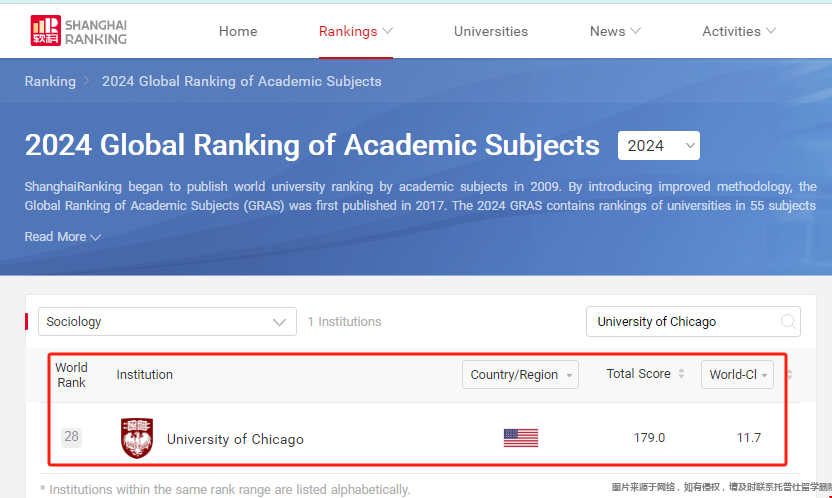Click the indicator score 11.7

pos(749,438)
